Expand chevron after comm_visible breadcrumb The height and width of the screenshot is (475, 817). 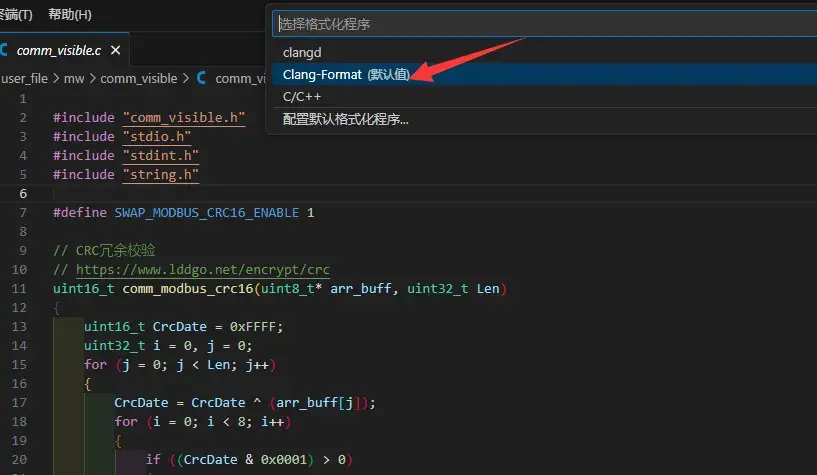(186, 79)
